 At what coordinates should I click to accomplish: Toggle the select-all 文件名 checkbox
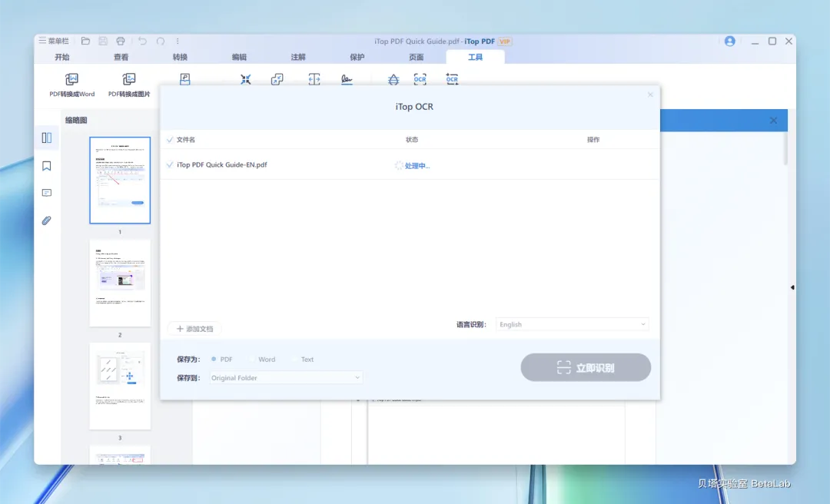pos(170,140)
